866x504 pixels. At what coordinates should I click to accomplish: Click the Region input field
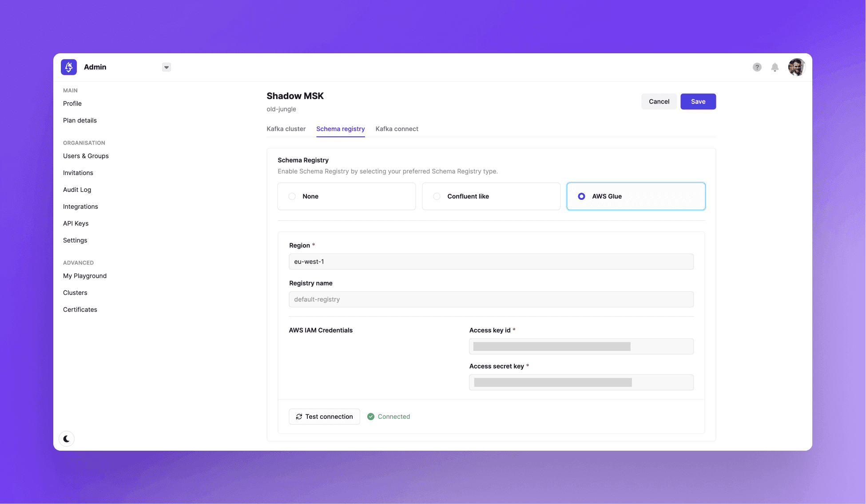[x=491, y=262]
